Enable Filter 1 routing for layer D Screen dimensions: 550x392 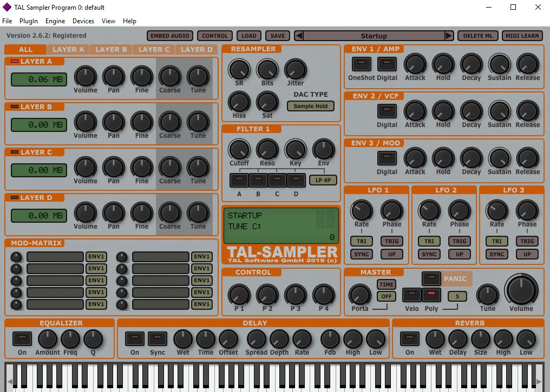tap(296, 180)
